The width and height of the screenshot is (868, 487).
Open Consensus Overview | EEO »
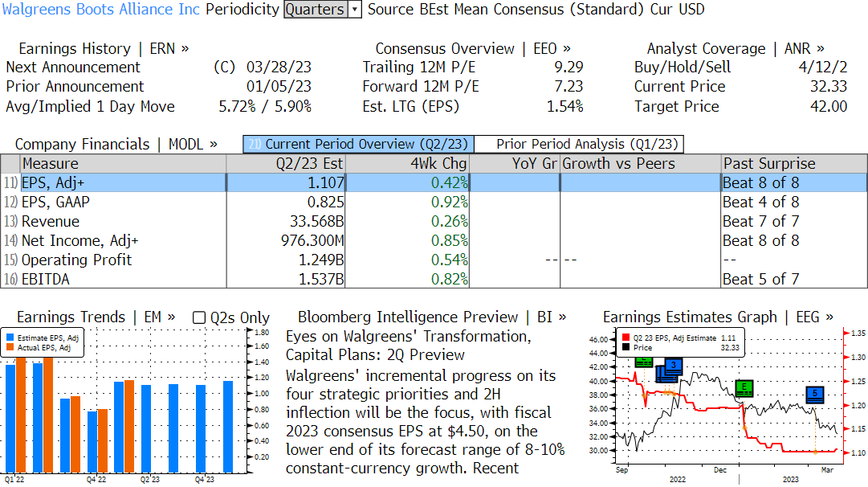pyautogui.click(x=473, y=49)
